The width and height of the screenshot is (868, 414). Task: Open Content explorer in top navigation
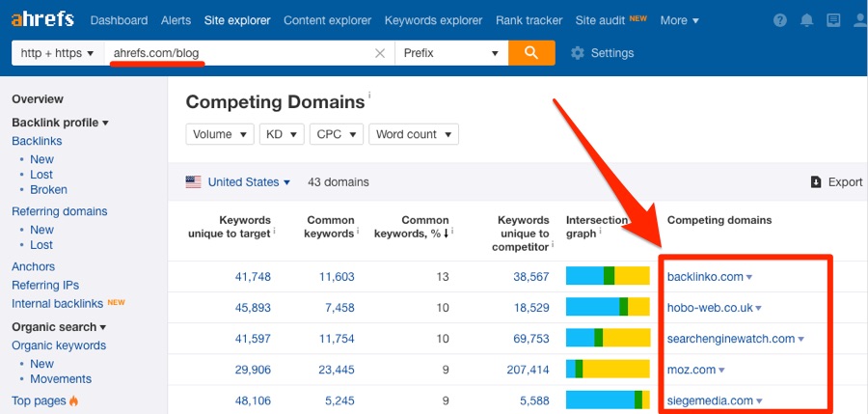click(327, 20)
